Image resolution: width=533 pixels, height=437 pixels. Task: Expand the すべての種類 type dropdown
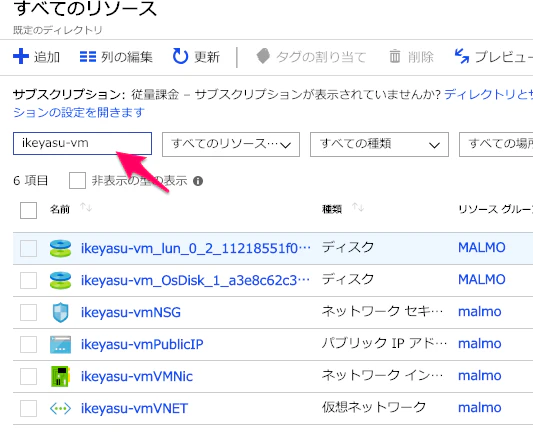tap(379, 144)
